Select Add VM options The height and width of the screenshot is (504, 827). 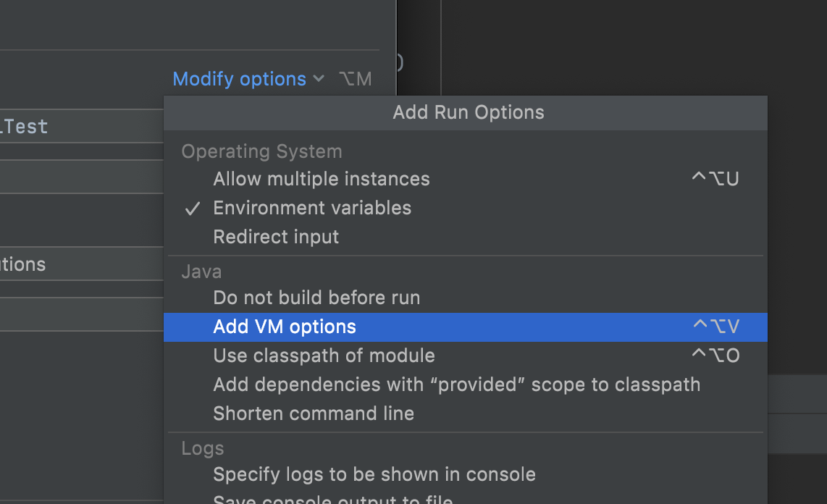[465, 327]
